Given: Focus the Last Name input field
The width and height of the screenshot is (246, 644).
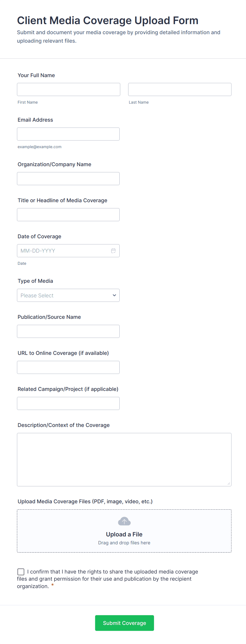Looking at the screenshot, I should click(180, 90).
